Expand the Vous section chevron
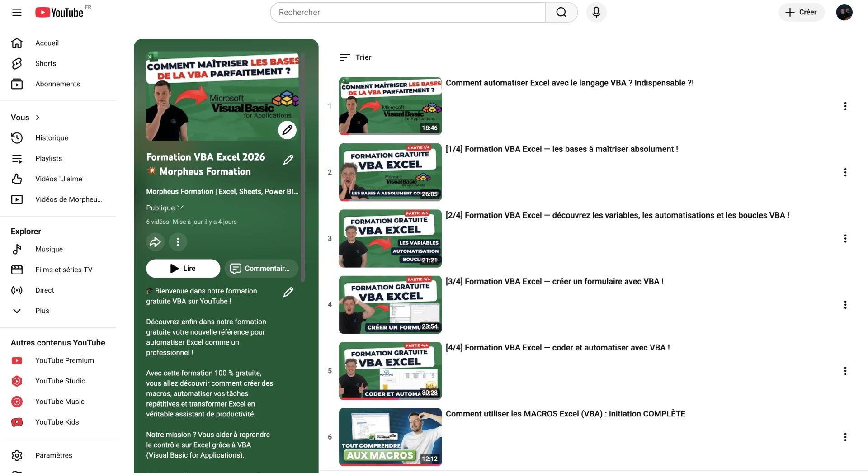The image size is (868, 473). 38,118
